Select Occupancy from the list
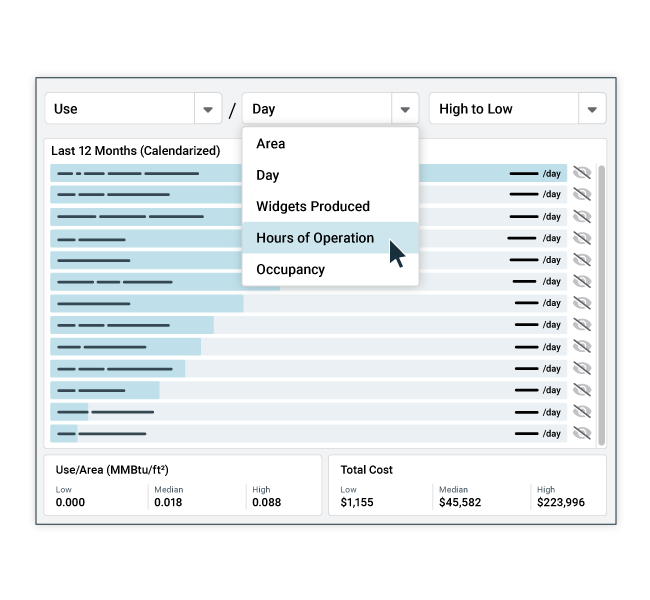Viewport: 650px width, 600px height. (291, 270)
